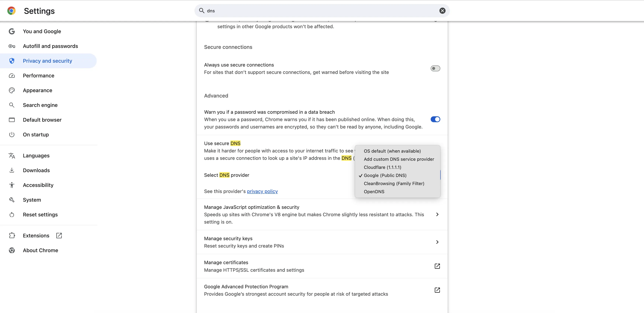Click the Languages translate icon
The height and width of the screenshot is (313, 644).
click(x=12, y=156)
